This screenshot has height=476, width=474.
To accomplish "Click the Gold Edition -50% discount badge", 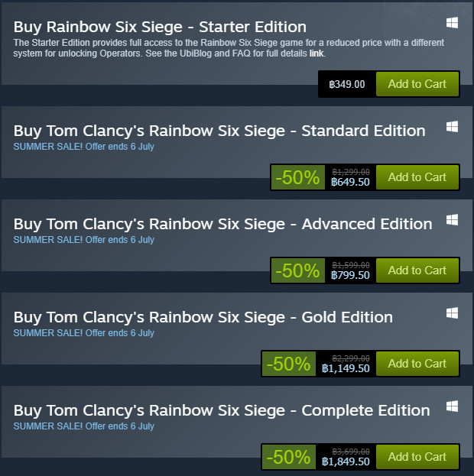I will tap(288, 364).
